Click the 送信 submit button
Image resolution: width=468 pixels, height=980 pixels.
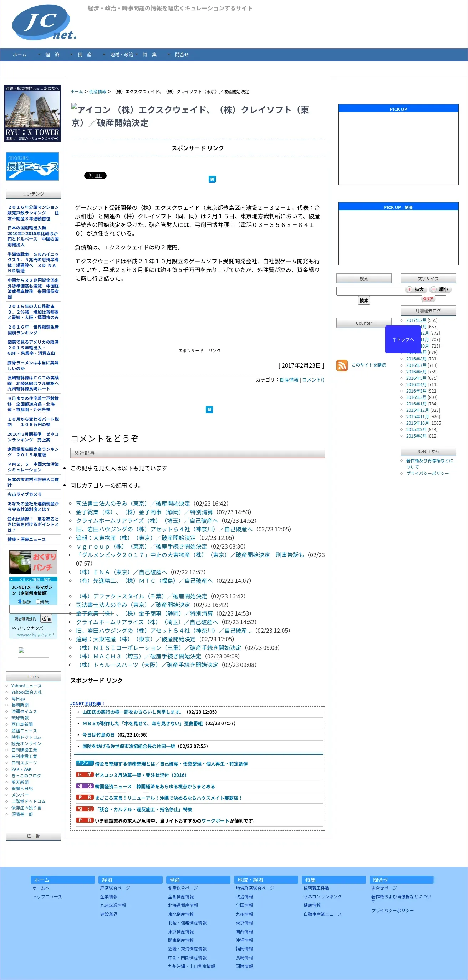point(46,618)
